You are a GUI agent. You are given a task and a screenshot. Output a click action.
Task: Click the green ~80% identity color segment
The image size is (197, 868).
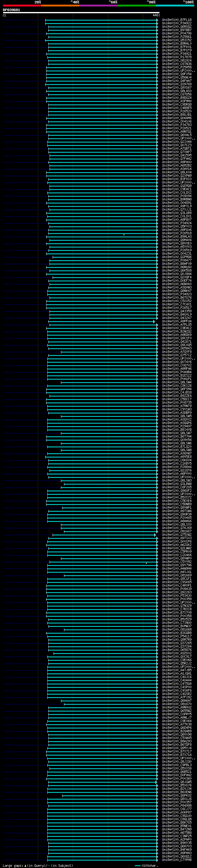(137, 6)
